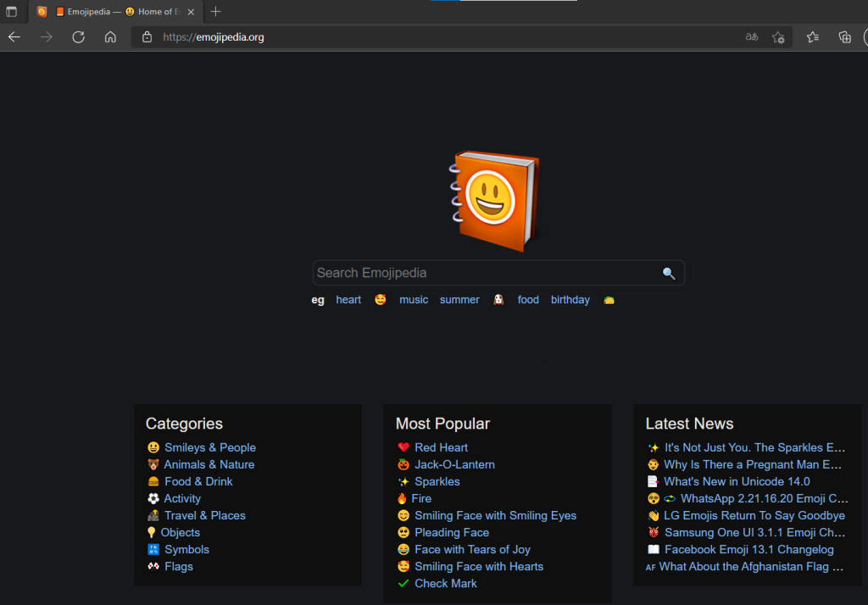Open the translate page icon in the address bar
This screenshot has height=605, width=868.
click(751, 37)
